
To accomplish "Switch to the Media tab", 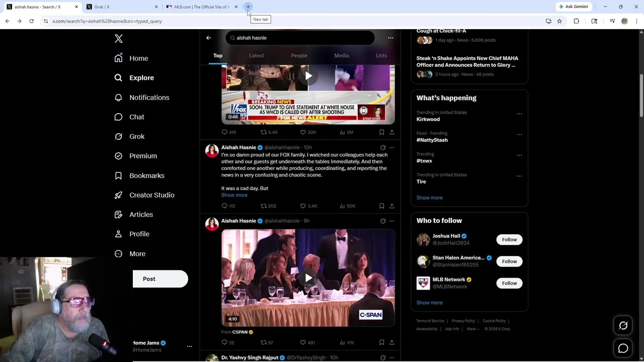I will point(342,55).
